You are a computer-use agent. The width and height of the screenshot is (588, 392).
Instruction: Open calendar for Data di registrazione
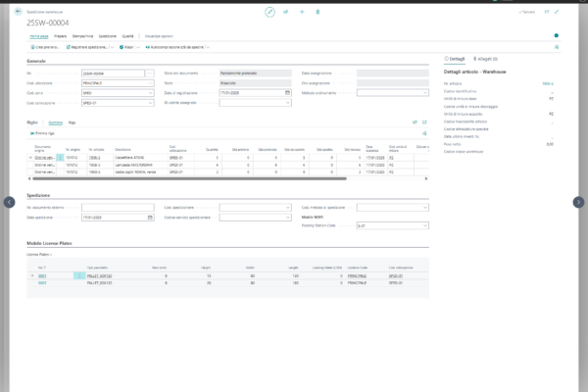tap(286, 92)
